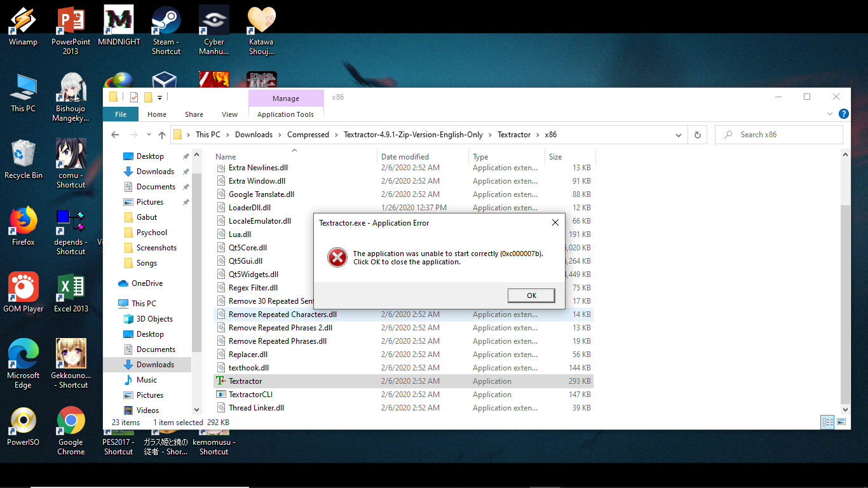
Task: Open the Katawa Shoujo desktop icon
Action: coord(261,30)
